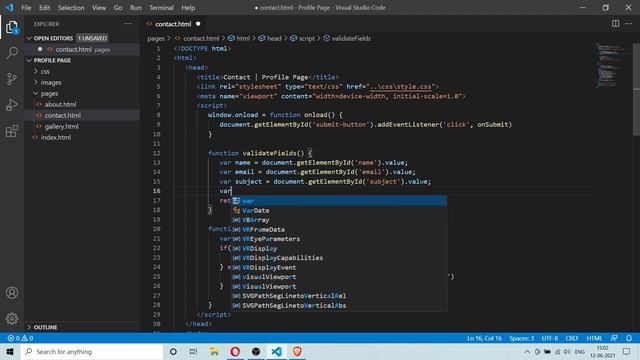Open the Go menu

[x=118, y=7]
